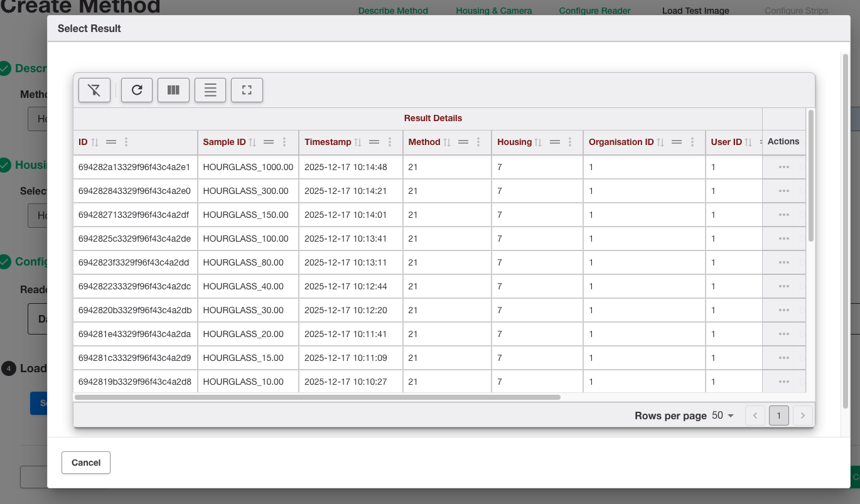Open row actions for HOURGLASS_100.00
The width and height of the screenshot is (860, 504).
(x=783, y=239)
